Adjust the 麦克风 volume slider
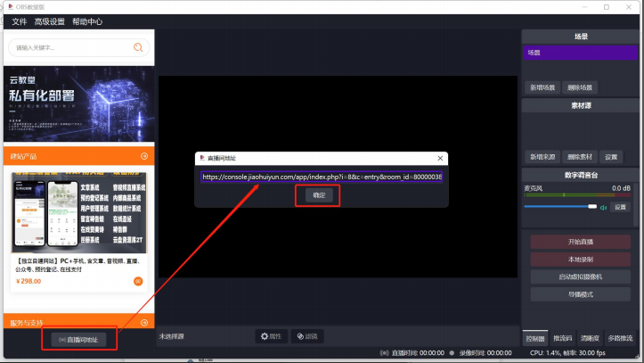 point(560,207)
